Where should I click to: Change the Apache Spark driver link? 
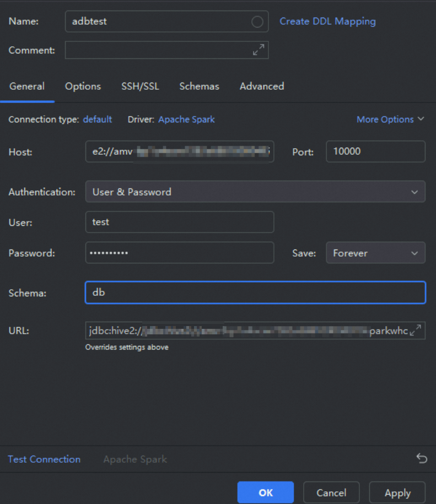click(186, 119)
